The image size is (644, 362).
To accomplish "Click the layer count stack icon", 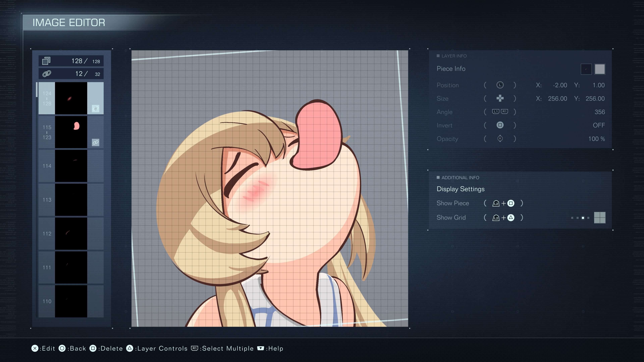I will (46, 61).
